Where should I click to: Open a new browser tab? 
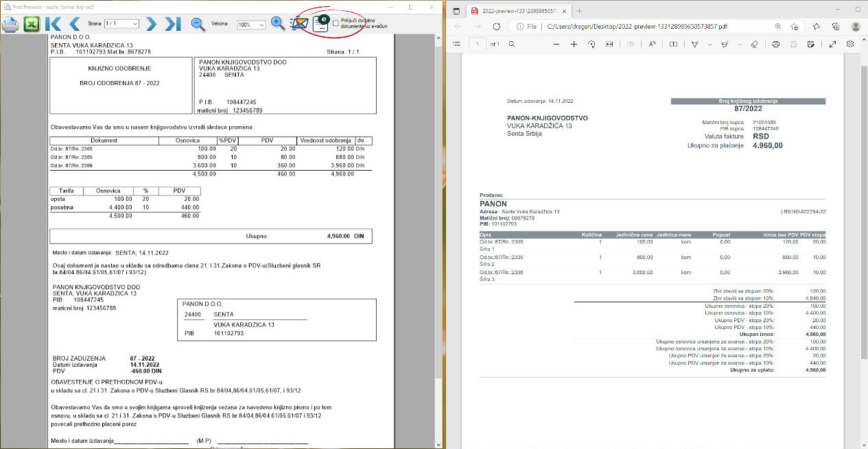579,11
